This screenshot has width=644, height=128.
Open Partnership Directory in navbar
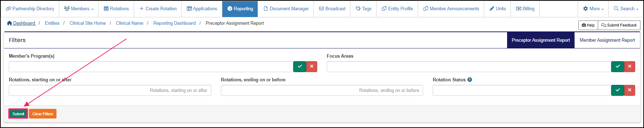[x=30, y=9]
